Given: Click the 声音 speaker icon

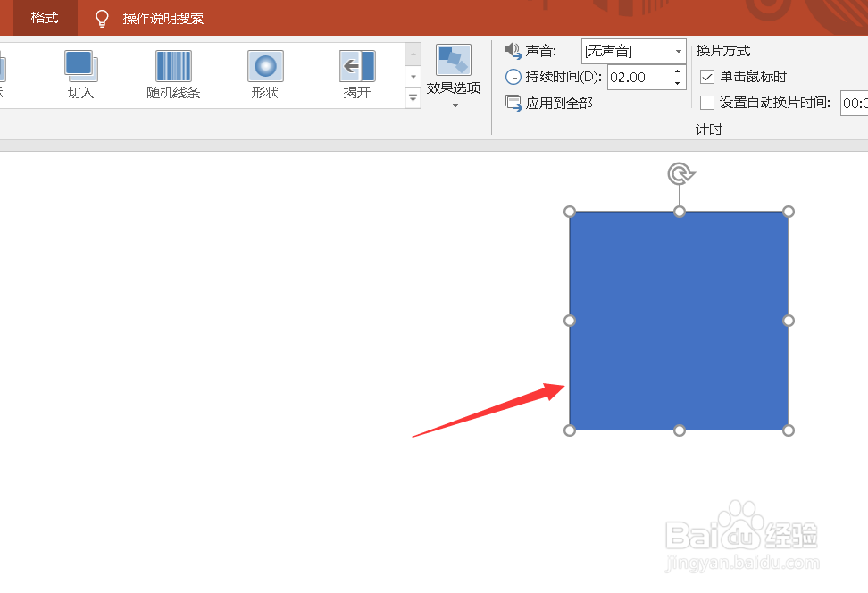Looking at the screenshot, I should pos(513,51).
